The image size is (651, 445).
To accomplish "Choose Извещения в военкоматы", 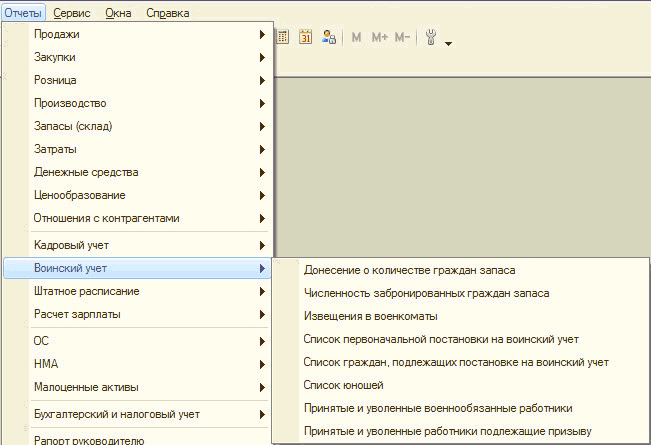I will coord(370,316).
